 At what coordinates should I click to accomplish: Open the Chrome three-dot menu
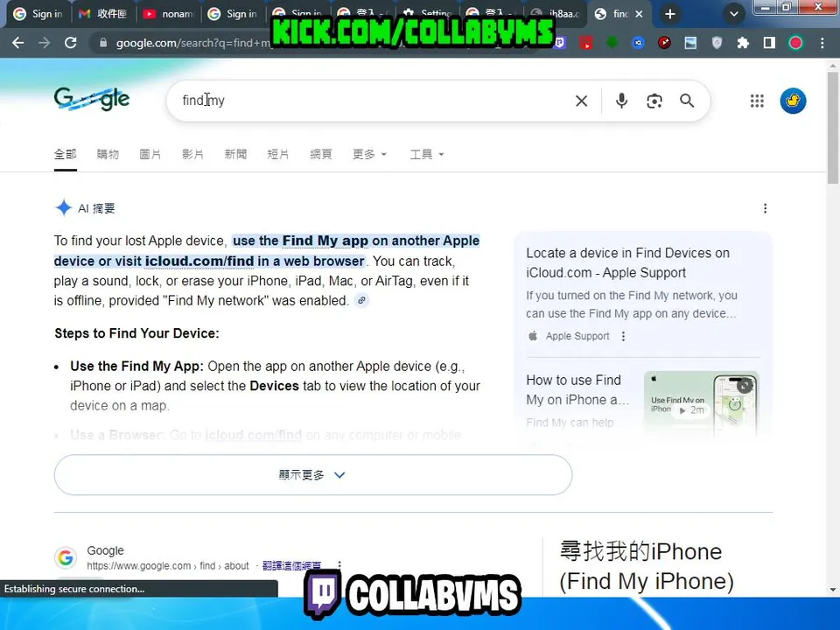[x=822, y=43]
